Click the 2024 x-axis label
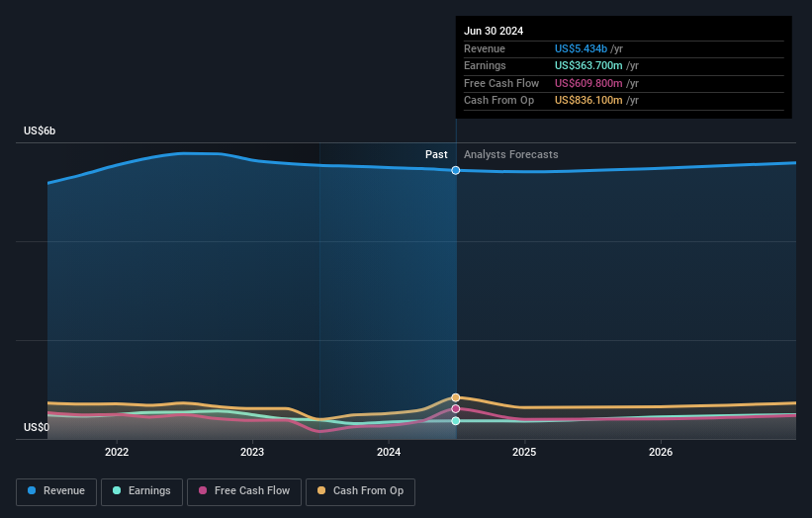The width and height of the screenshot is (812, 518). tap(389, 452)
